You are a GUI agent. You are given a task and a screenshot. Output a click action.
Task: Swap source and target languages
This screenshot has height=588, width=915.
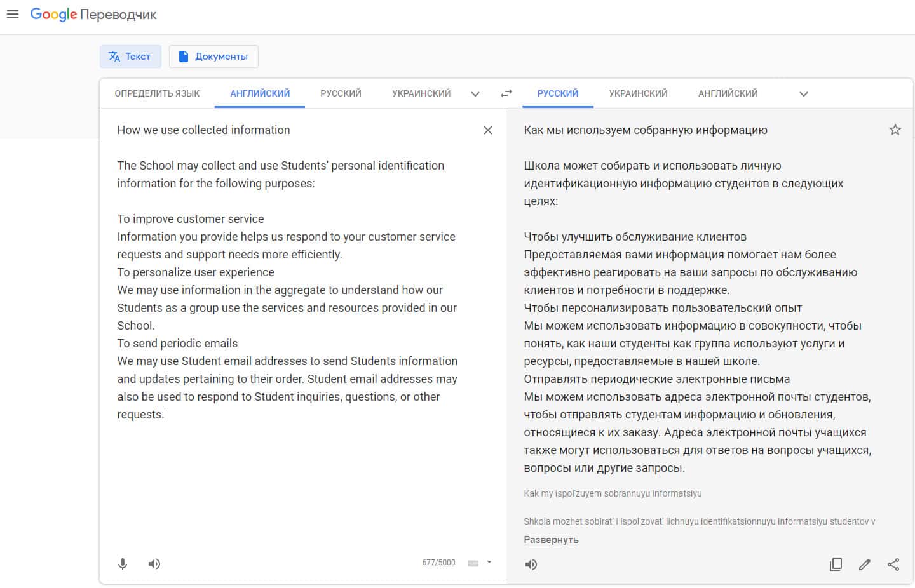click(x=506, y=93)
